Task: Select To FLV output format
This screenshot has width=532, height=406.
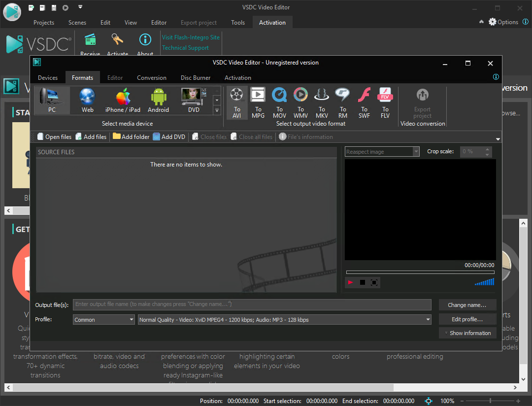Action: (x=385, y=103)
